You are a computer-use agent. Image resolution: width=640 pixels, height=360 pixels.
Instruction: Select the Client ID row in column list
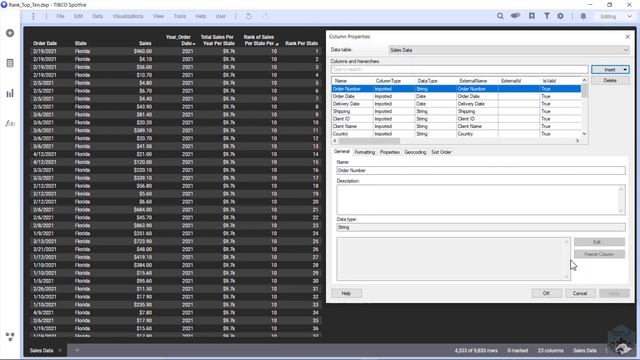pos(456,119)
